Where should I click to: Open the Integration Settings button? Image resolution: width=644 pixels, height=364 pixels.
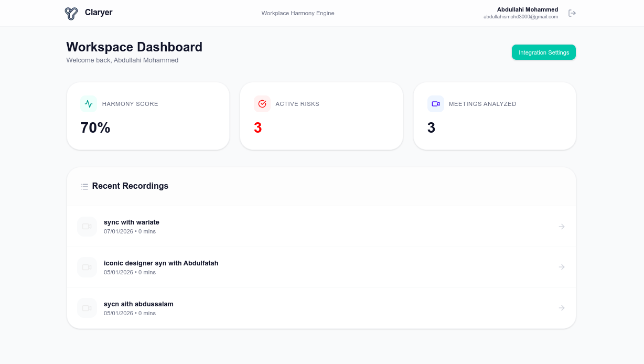pyautogui.click(x=544, y=52)
